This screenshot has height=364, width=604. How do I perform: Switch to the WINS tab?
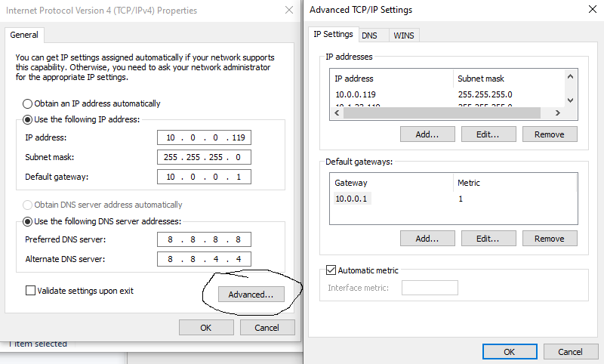coord(404,35)
